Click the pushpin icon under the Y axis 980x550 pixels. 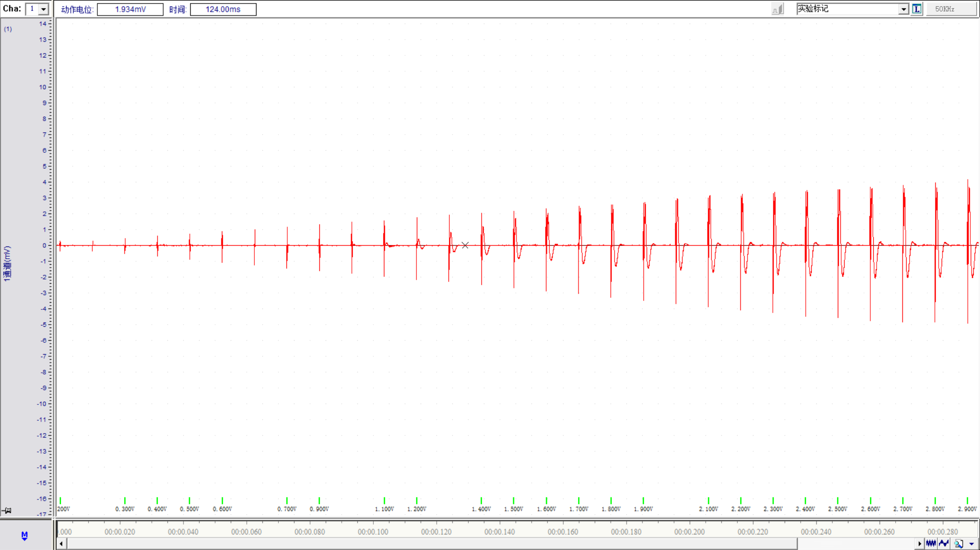(7, 510)
